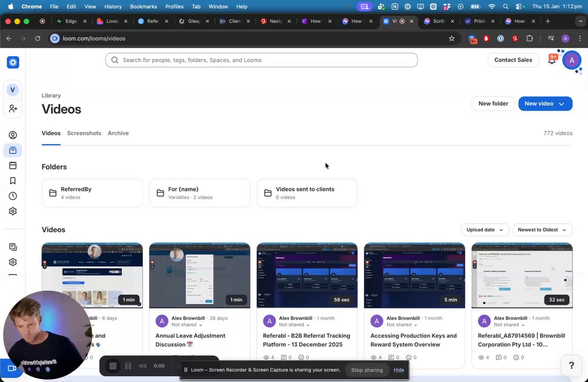Open the profile icon in left sidebar
The width and height of the screenshot is (588, 382).
coord(13,135)
